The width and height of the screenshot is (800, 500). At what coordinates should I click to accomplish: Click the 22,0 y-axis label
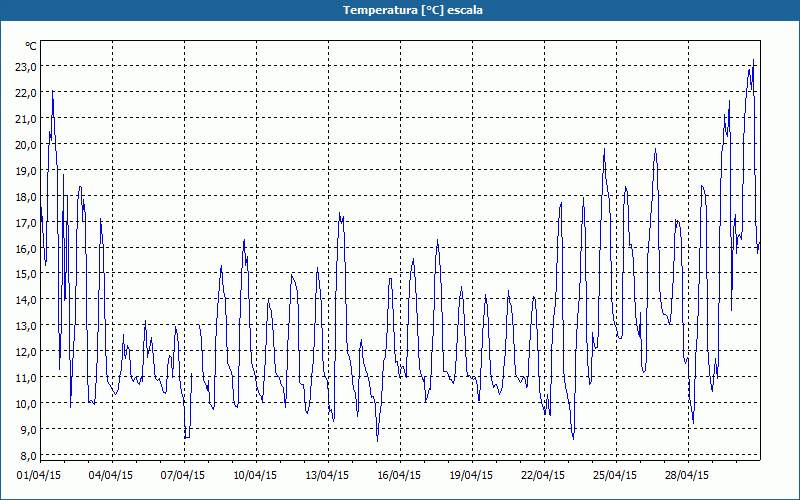pos(27,93)
